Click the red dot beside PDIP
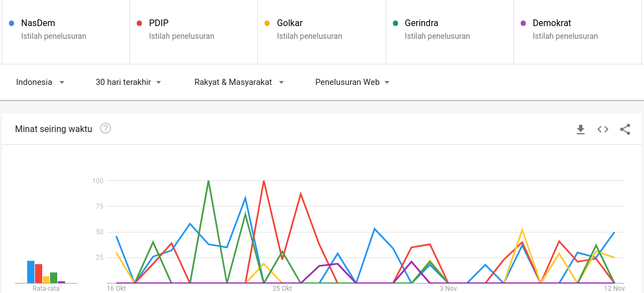The width and height of the screenshot is (644, 293). tap(139, 23)
